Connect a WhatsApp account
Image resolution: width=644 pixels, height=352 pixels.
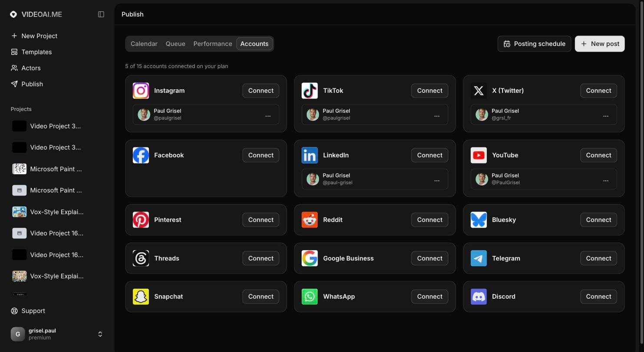coord(430,297)
